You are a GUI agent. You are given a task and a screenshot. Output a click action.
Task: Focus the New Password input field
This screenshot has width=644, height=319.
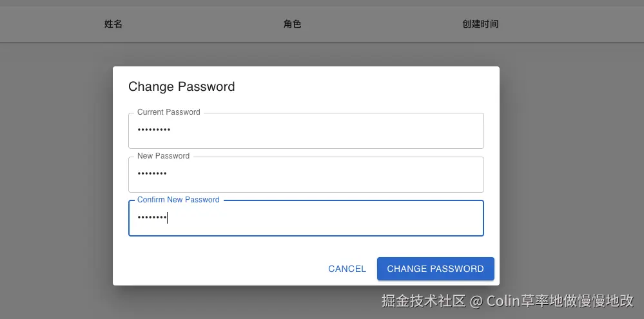coord(306,175)
